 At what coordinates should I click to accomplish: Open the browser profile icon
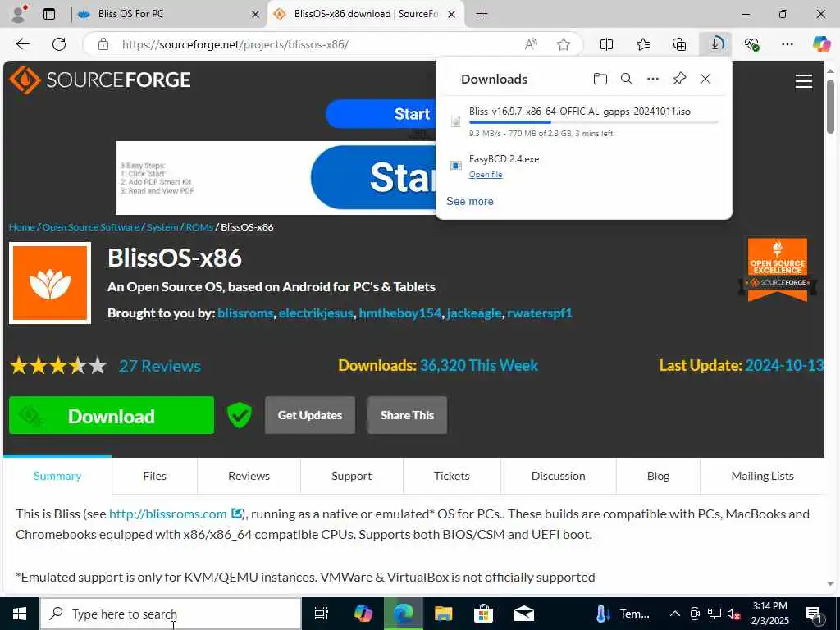pyautogui.click(x=20, y=14)
